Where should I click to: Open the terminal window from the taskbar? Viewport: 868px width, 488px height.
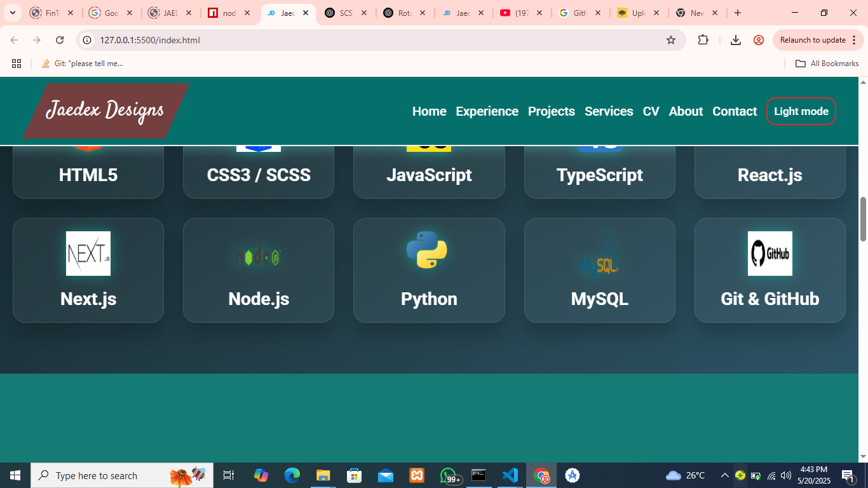[x=479, y=475]
